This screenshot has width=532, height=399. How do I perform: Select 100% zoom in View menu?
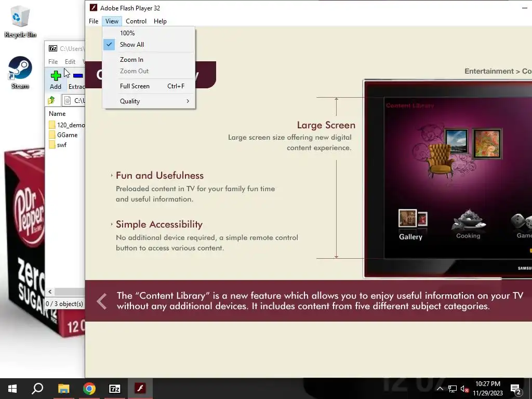pos(149,33)
